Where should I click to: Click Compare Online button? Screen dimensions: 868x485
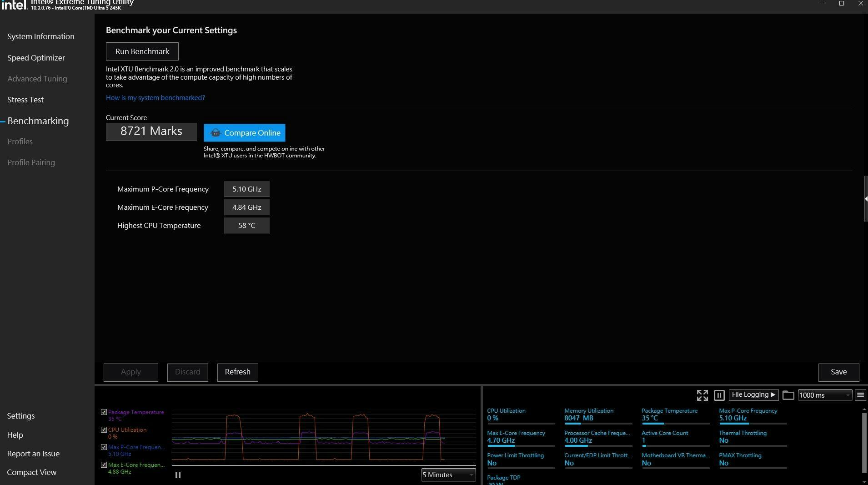point(245,133)
